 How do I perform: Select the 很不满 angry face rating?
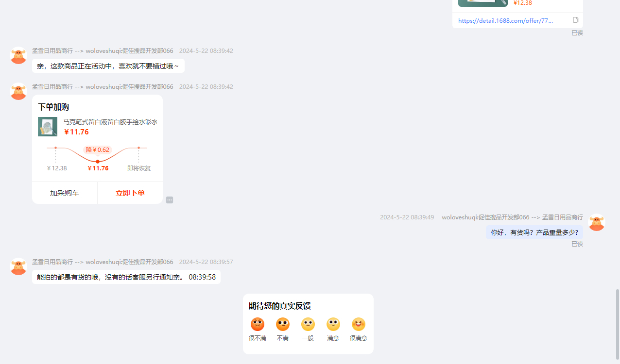click(258, 324)
